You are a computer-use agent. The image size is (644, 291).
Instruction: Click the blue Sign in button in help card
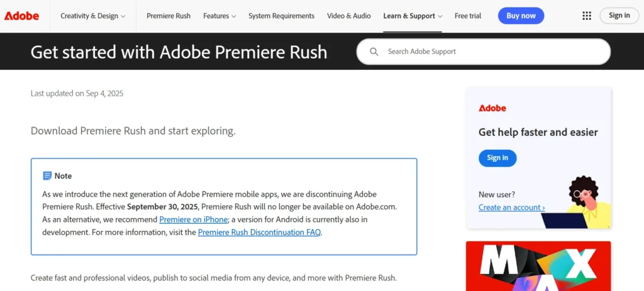pyautogui.click(x=497, y=157)
